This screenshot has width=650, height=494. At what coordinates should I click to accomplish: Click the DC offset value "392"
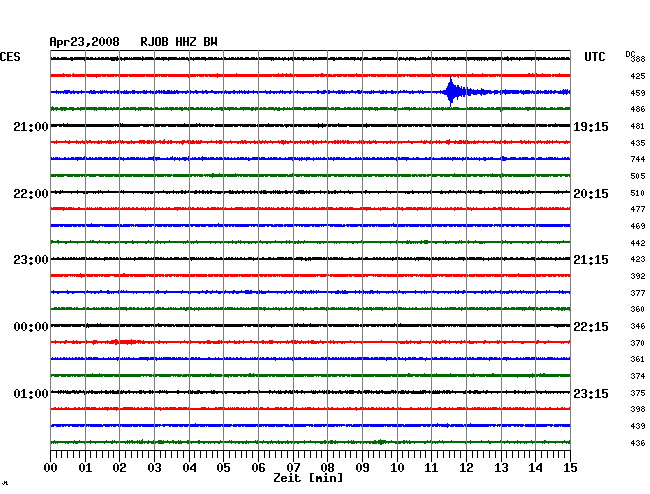coord(638,276)
